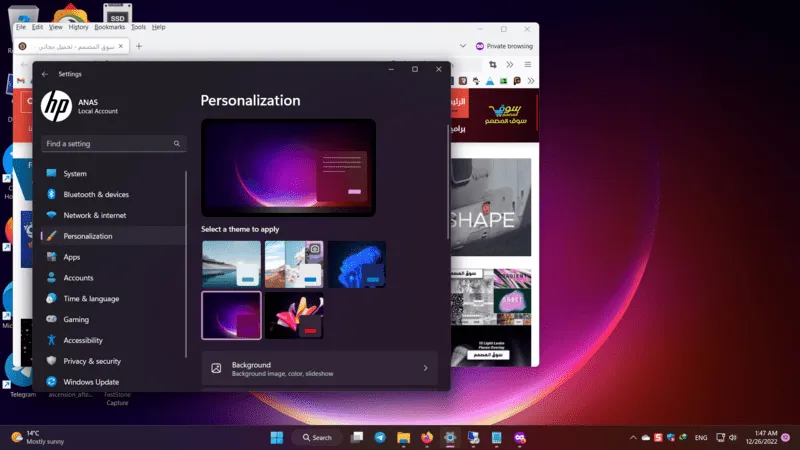
Task: Apply the light lake landscape theme
Action: tap(231, 264)
